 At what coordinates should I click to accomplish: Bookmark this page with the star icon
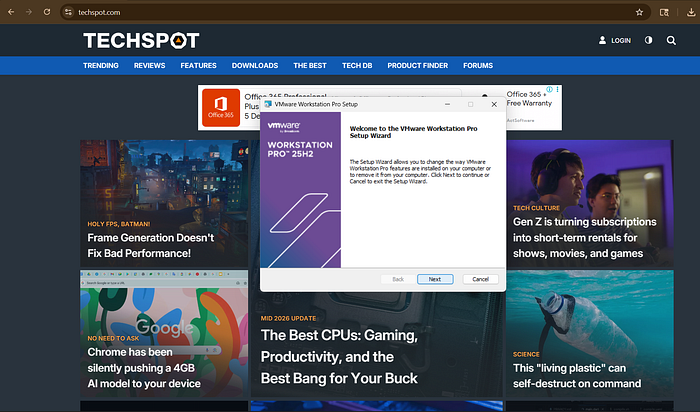639,12
